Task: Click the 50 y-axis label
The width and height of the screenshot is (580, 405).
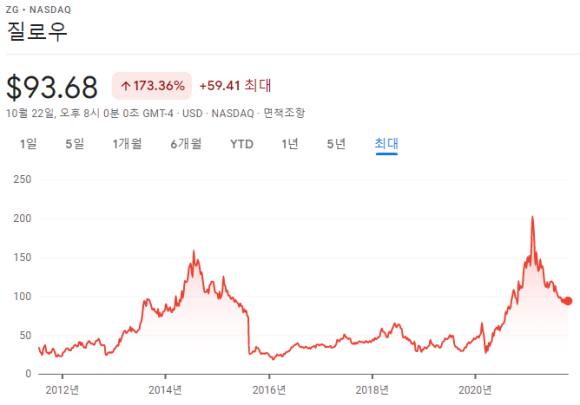Action: point(25,335)
